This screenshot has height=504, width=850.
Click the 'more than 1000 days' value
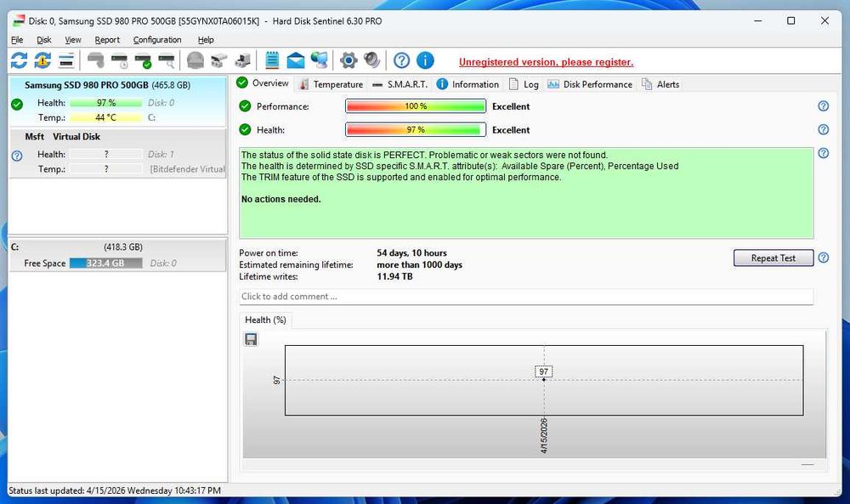coord(420,264)
